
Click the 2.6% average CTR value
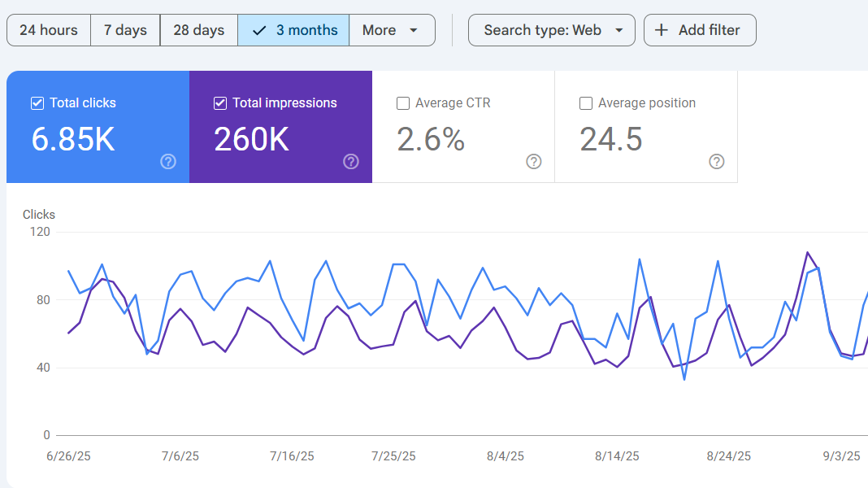pos(431,139)
